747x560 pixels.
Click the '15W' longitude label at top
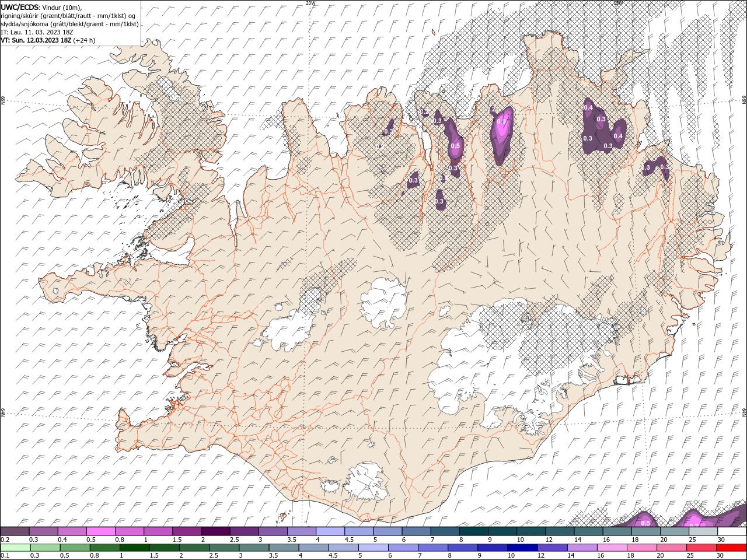(618, 3)
